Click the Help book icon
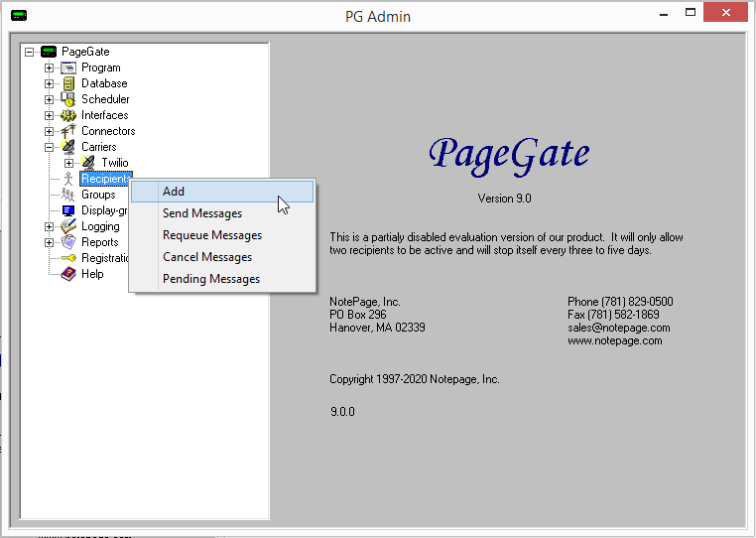The width and height of the screenshot is (756, 538). pyautogui.click(x=68, y=274)
